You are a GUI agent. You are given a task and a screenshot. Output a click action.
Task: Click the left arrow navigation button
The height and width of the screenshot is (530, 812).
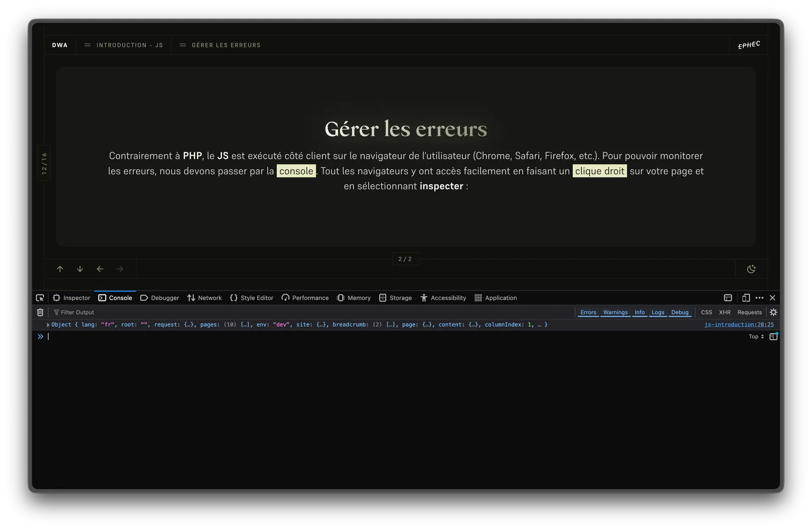pos(100,269)
